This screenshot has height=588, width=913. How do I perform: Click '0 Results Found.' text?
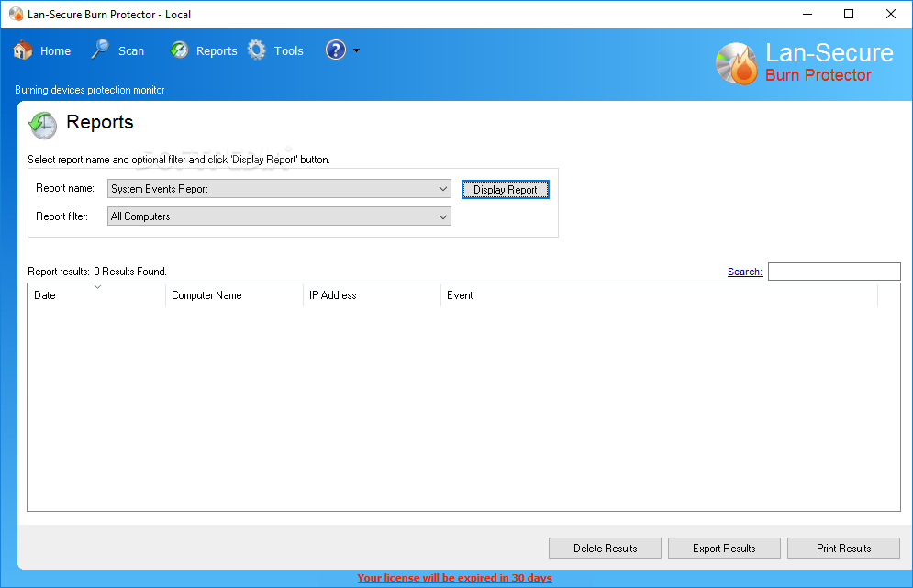point(130,272)
